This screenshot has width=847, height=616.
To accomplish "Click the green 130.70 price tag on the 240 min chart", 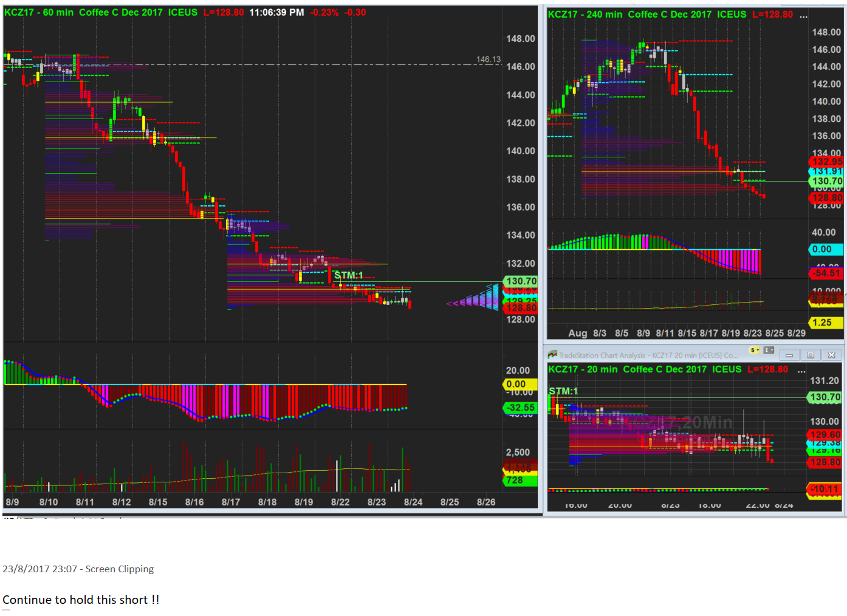I will click(x=826, y=181).
